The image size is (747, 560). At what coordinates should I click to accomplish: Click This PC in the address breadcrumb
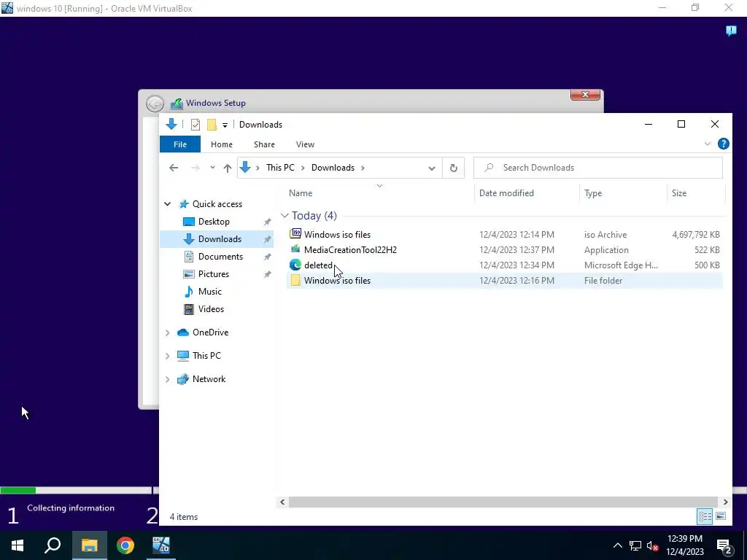click(x=280, y=168)
